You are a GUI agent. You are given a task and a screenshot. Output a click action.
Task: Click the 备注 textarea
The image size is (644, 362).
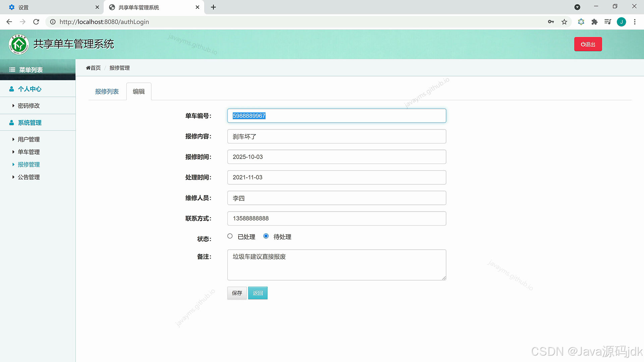coord(336,265)
